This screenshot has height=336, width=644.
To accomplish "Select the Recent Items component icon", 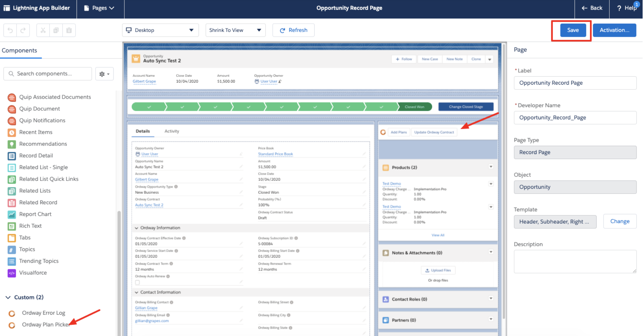I will [x=12, y=132].
